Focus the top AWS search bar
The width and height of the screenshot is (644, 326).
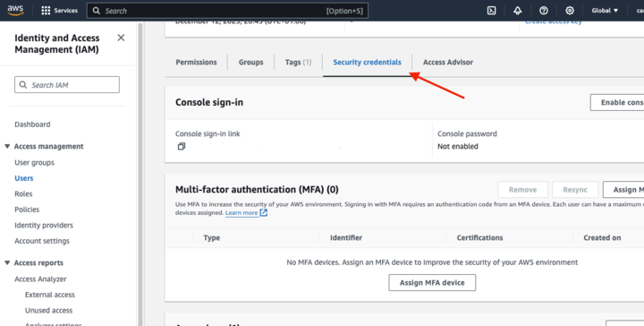pyautogui.click(x=227, y=11)
